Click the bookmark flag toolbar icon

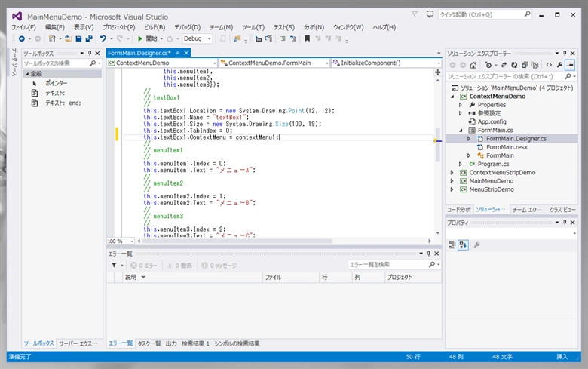[x=307, y=38]
